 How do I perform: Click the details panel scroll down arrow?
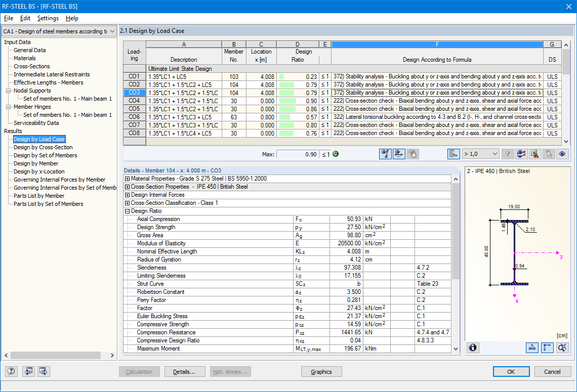point(456,349)
